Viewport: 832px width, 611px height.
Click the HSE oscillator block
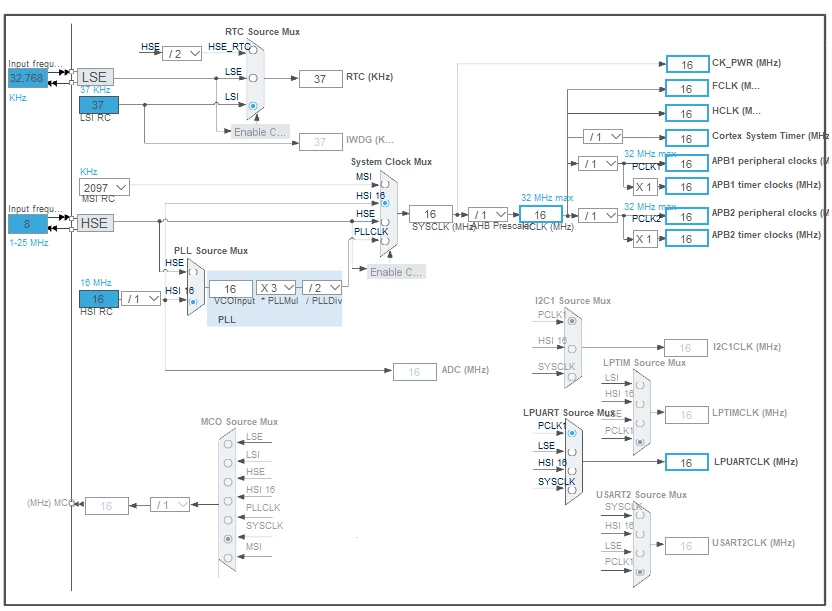click(95, 223)
